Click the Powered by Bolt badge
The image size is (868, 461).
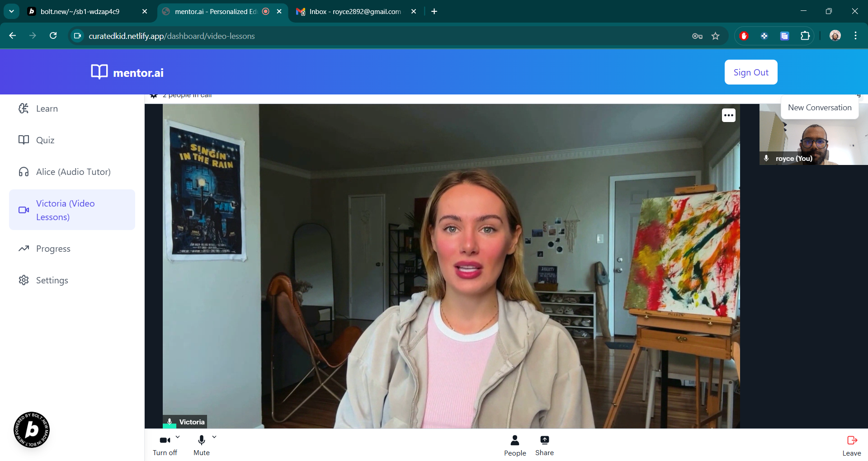coord(32,430)
